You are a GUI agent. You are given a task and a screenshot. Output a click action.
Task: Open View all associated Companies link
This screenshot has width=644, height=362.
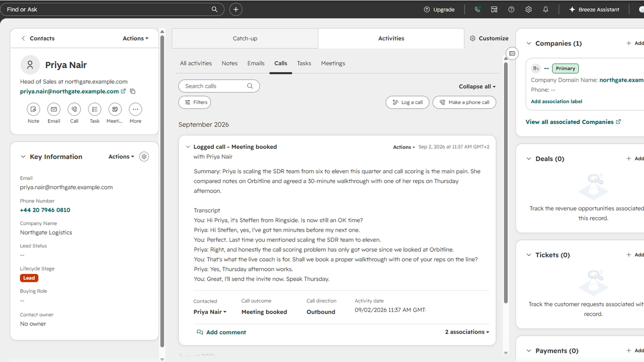[x=573, y=122]
